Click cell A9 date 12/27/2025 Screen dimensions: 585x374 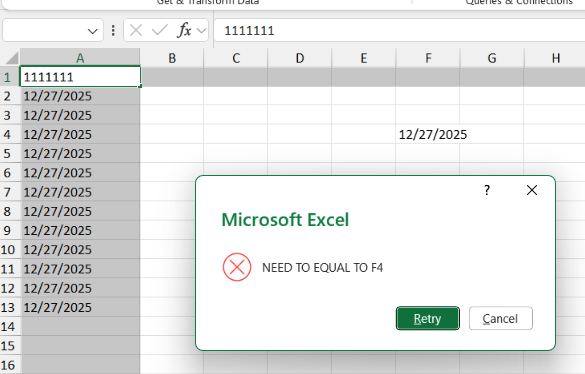[x=80, y=231]
